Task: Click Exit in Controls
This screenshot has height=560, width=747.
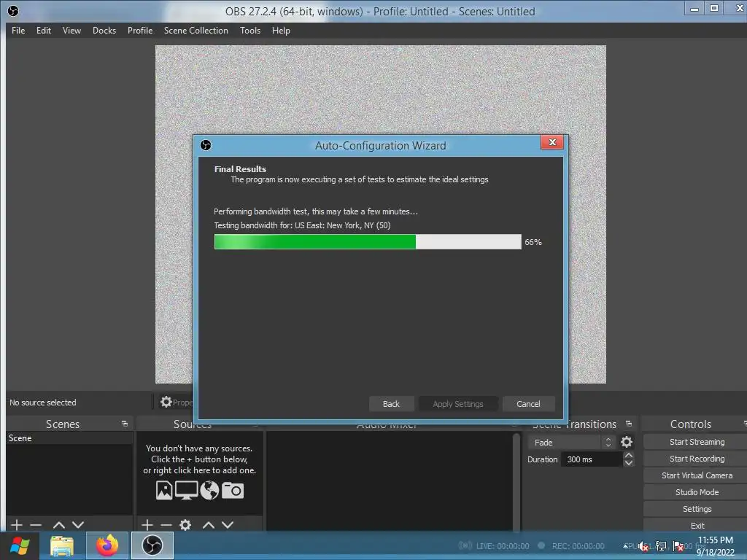Action: (697, 525)
